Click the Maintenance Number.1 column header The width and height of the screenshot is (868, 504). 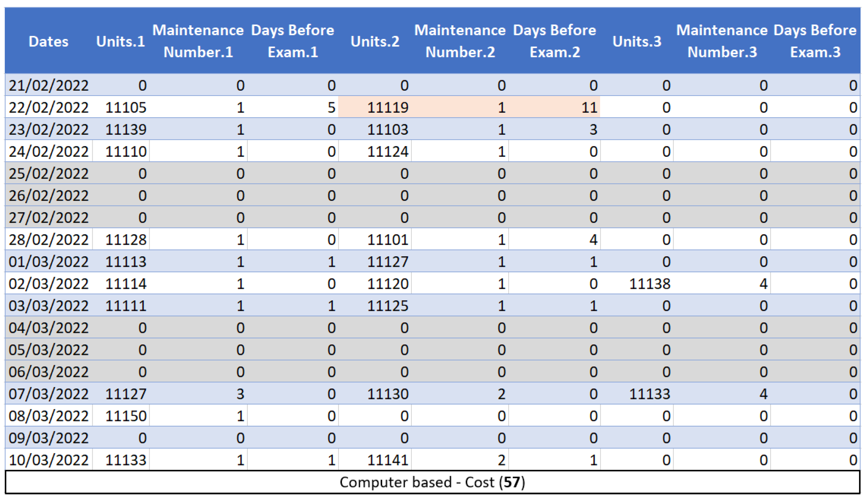point(198,41)
